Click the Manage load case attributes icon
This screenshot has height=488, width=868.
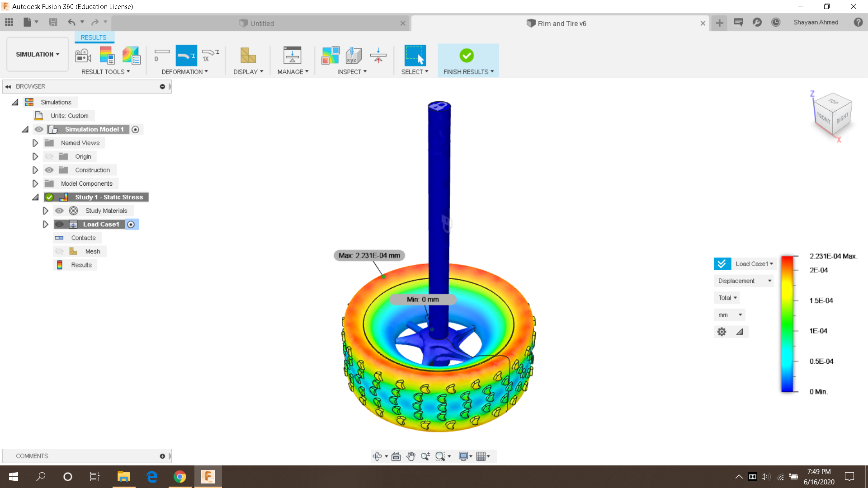point(292,56)
